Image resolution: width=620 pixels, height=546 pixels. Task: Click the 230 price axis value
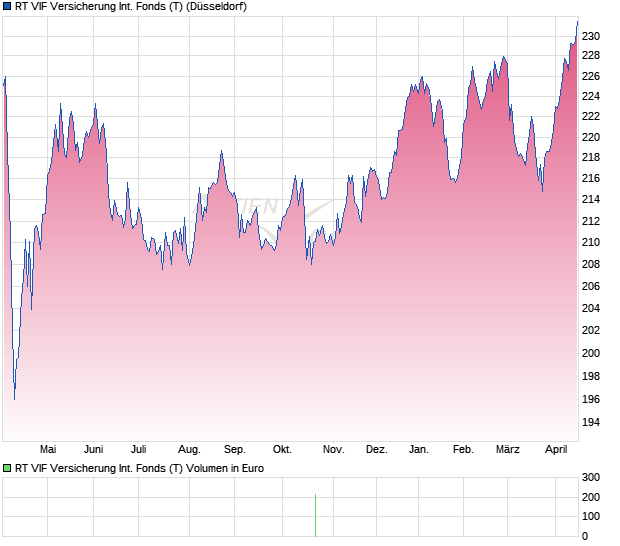click(x=591, y=37)
